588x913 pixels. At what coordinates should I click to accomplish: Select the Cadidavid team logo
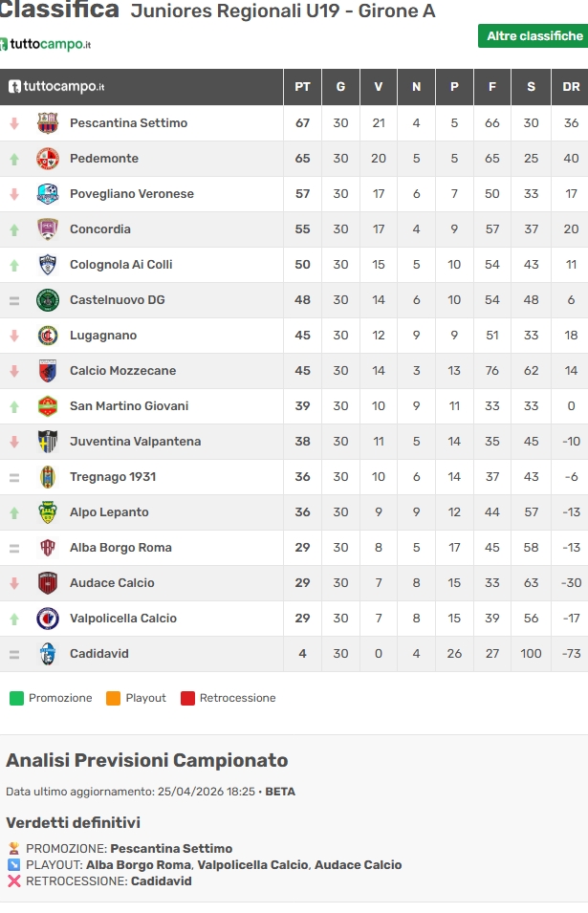click(48, 654)
